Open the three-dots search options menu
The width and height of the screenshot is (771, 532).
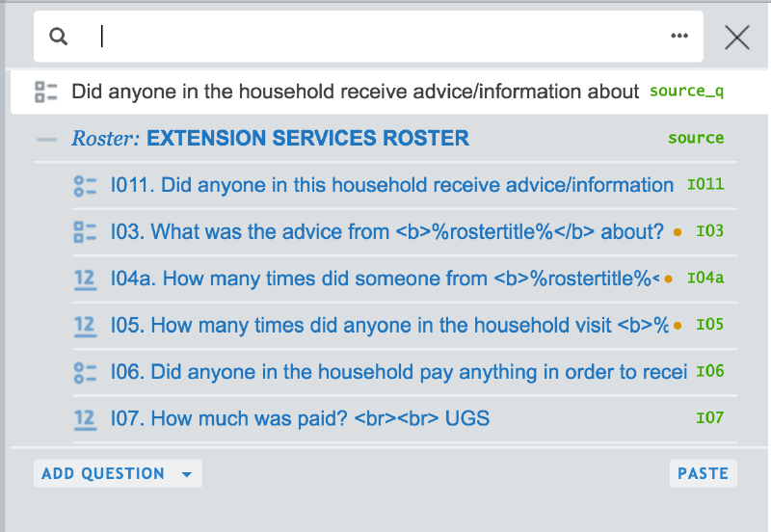[679, 37]
